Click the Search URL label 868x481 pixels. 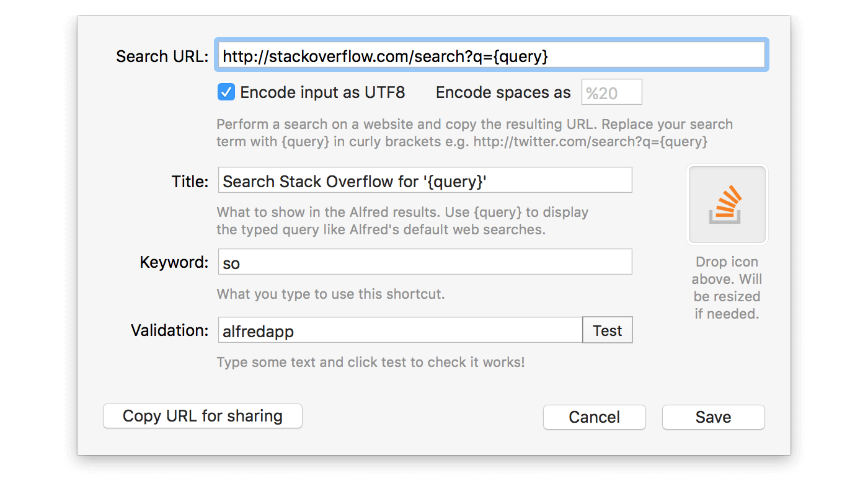click(x=161, y=56)
